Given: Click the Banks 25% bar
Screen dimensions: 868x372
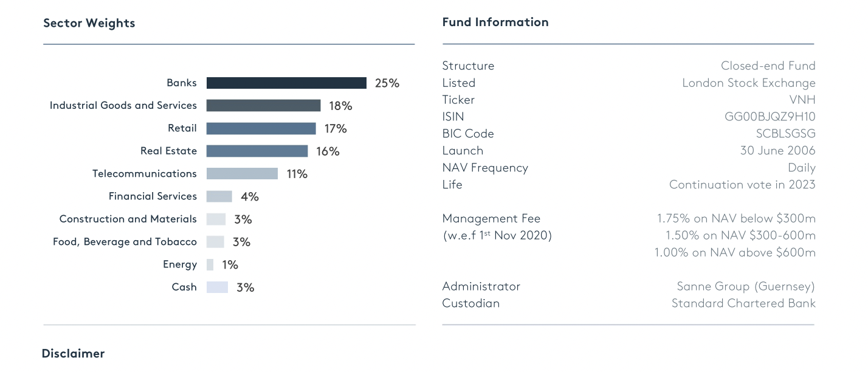Looking at the screenshot, I should click(286, 83).
